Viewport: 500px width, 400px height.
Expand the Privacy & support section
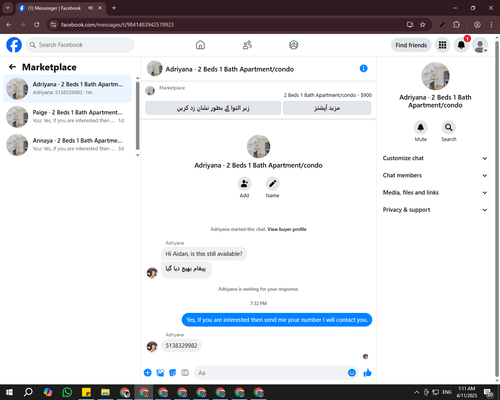coord(435,210)
